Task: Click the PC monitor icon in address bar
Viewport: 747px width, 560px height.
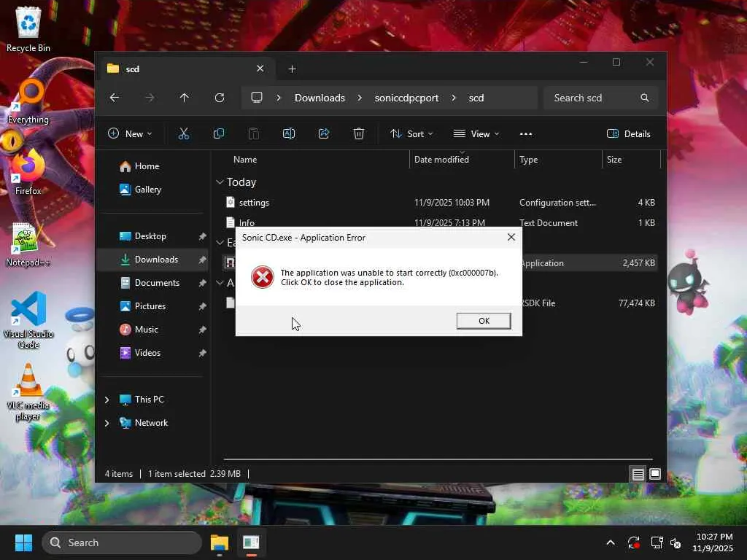Action: 257,98
